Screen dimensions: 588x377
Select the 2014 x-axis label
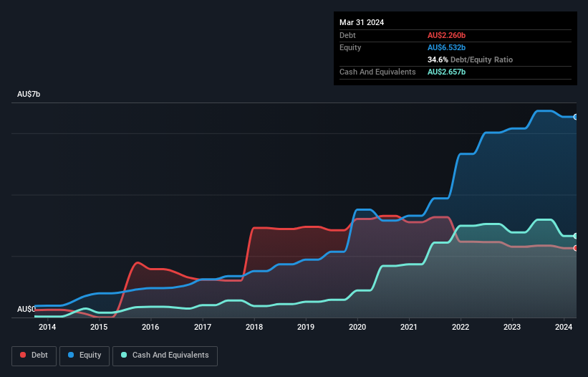point(47,327)
